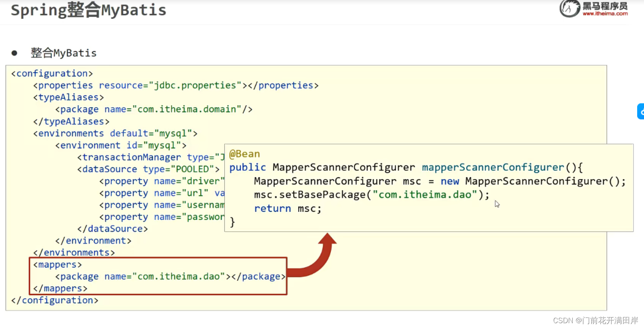Click the property name="passwor" line
The image size is (644, 328).
click(162, 217)
